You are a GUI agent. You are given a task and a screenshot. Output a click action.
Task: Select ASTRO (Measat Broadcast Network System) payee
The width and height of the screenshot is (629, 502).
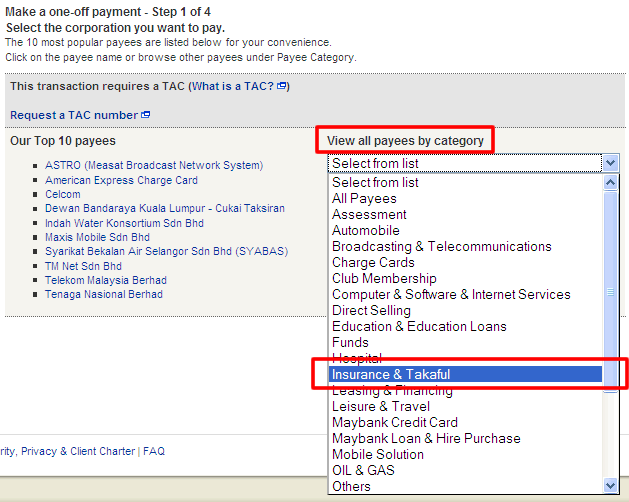click(x=154, y=165)
